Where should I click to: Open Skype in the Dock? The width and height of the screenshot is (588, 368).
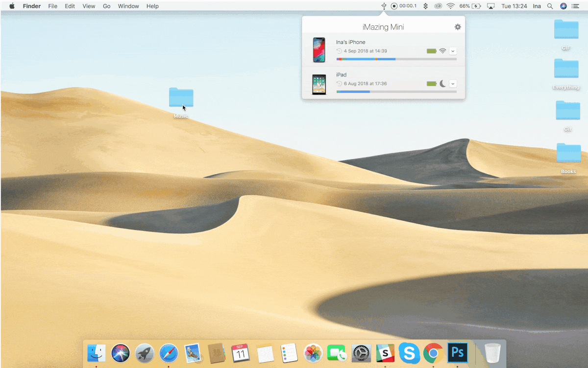[x=409, y=352]
